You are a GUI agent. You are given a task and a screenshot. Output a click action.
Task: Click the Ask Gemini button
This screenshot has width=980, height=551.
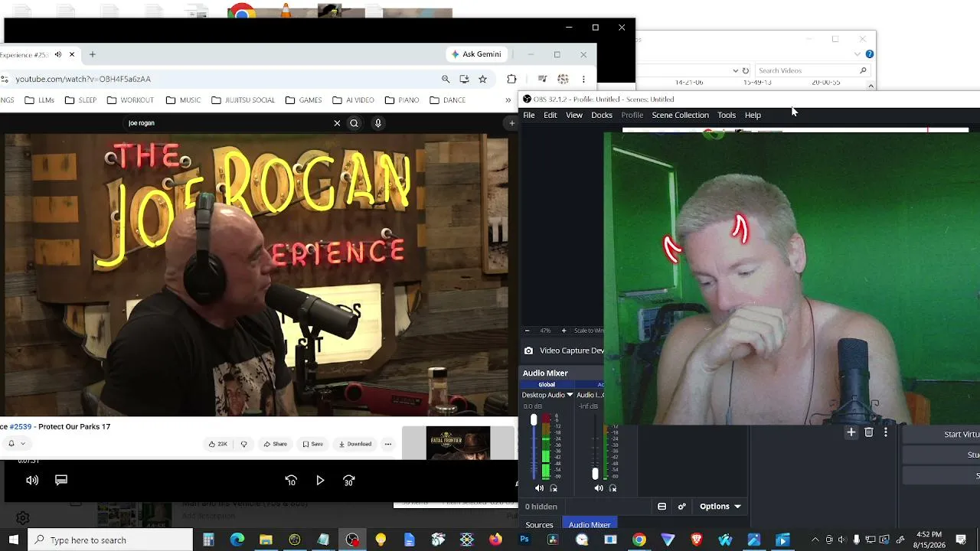(476, 54)
